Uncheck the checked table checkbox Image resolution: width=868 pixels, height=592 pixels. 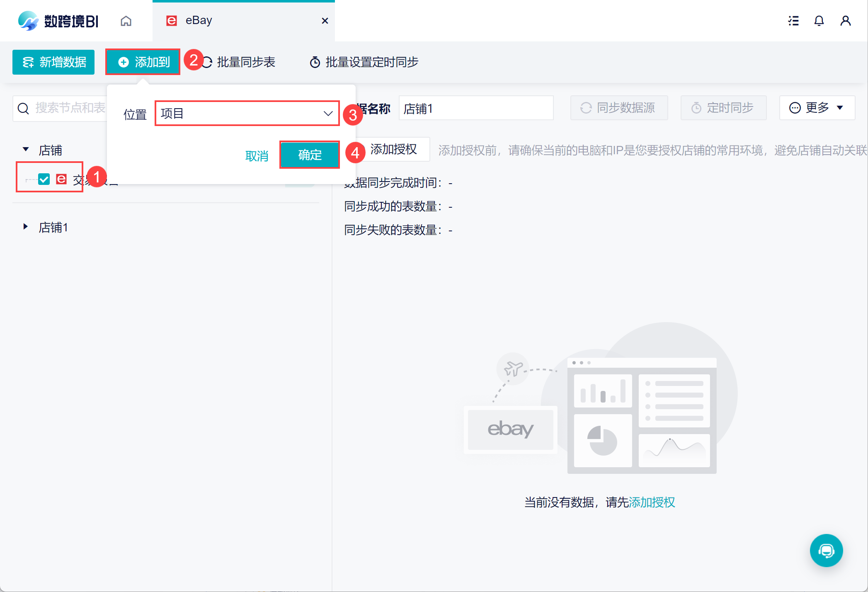click(x=44, y=179)
